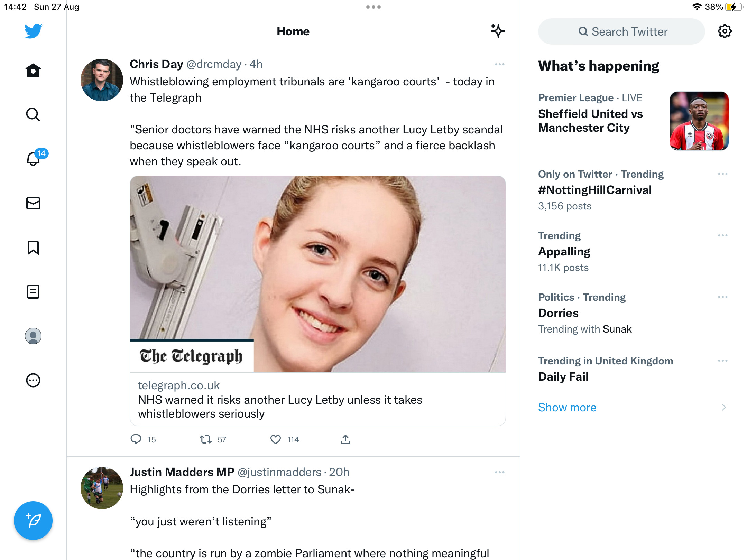Open the Telegraph article image
747x560 pixels.
pyautogui.click(x=318, y=274)
